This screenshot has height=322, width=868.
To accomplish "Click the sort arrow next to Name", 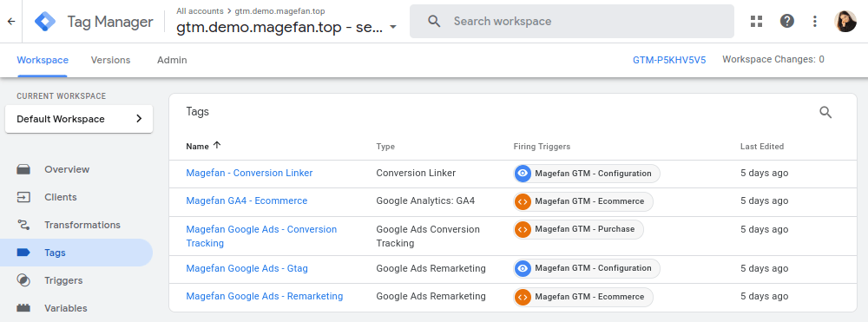I will click(x=217, y=145).
